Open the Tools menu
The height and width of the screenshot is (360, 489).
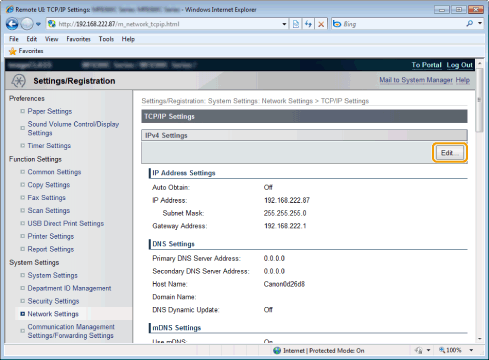(106, 39)
